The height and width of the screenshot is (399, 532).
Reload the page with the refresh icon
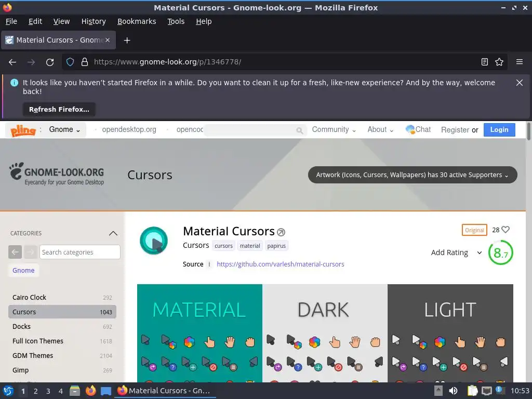click(50, 62)
